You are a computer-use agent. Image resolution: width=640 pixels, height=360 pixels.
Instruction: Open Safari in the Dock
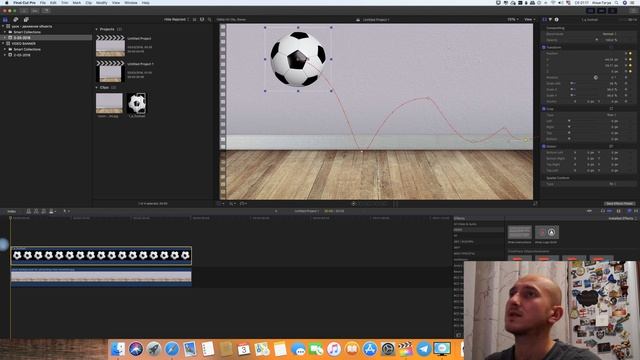pyautogui.click(x=172, y=349)
